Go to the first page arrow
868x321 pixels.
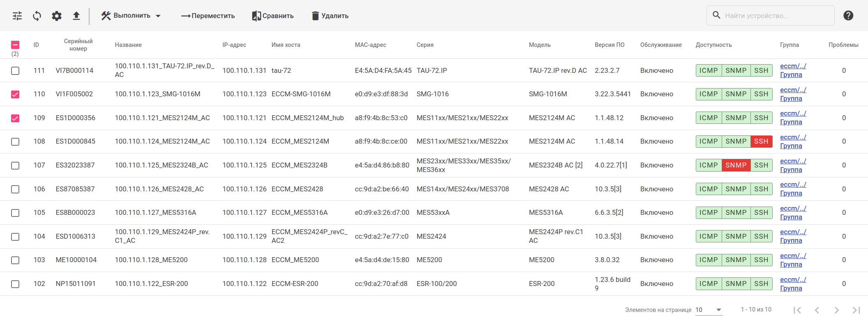coord(797,310)
